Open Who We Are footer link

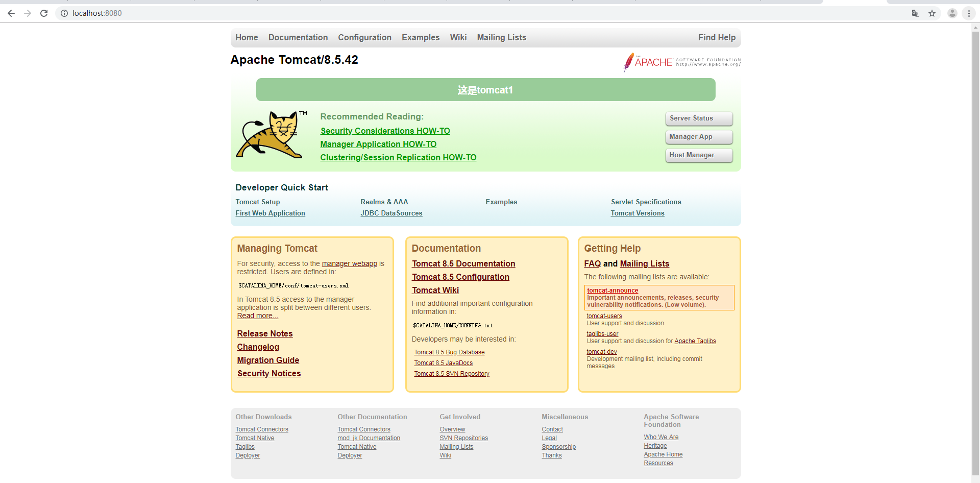661,438
